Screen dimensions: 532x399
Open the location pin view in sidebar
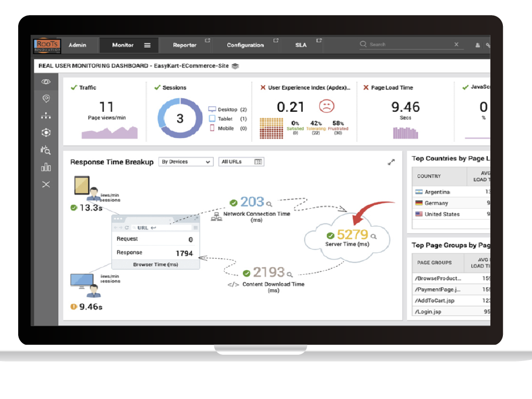coord(46,99)
